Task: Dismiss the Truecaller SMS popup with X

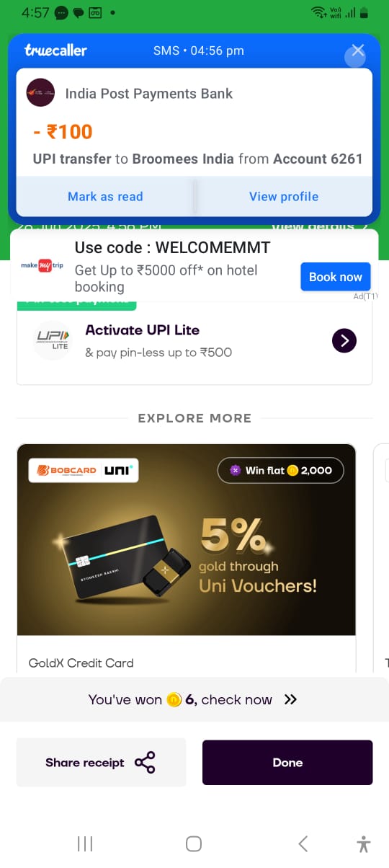Action: 357,51
